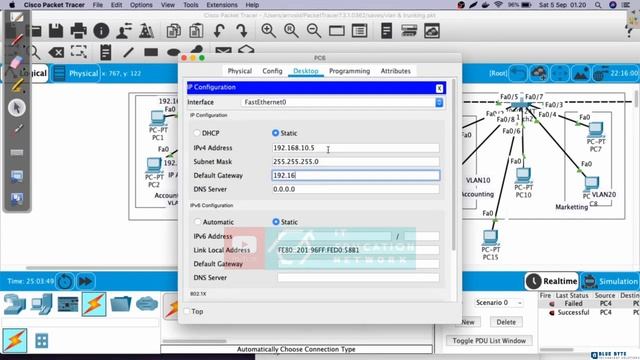The width and height of the screenshot is (640, 360).
Task: Switch to the Desktop tab
Action: 306,71
